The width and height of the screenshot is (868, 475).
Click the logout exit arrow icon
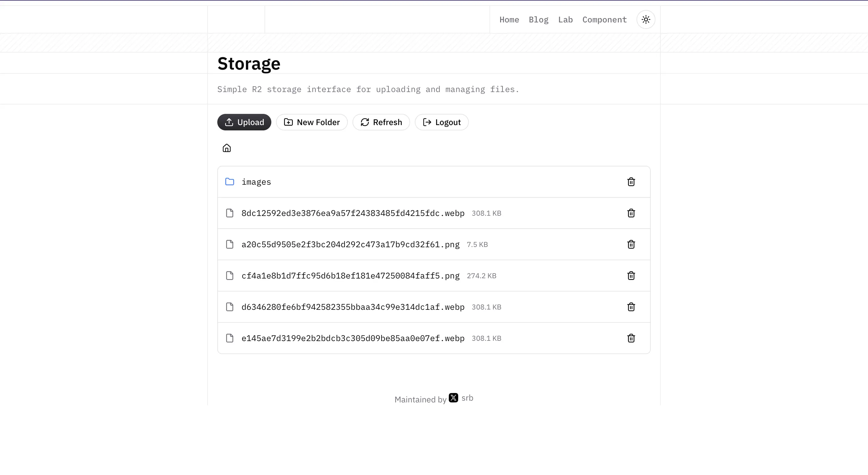click(x=427, y=122)
